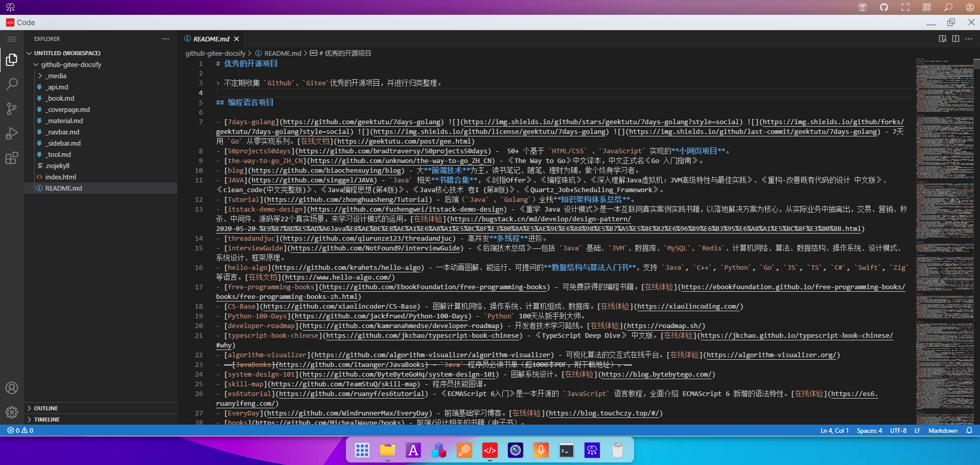Change the Markdown language mode
The width and height of the screenshot is (980, 465).
[x=943, y=431]
